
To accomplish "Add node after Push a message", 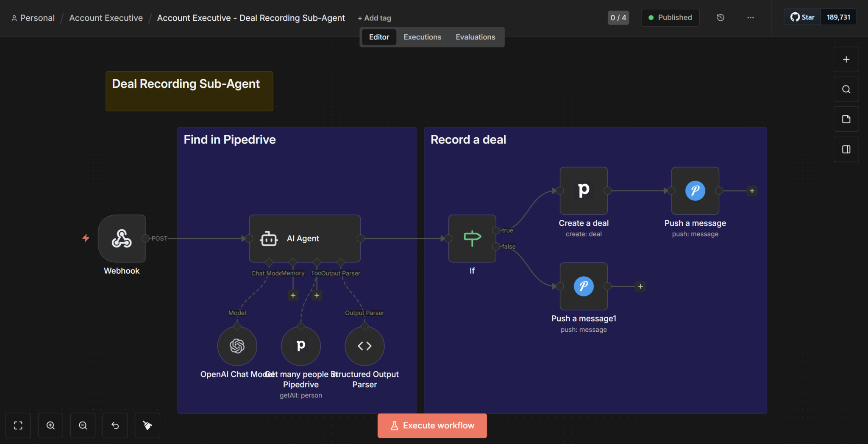I will [x=752, y=191].
